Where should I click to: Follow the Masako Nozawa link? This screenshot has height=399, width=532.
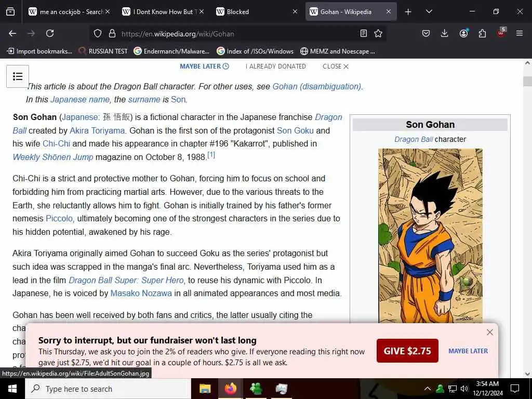[x=141, y=293]
